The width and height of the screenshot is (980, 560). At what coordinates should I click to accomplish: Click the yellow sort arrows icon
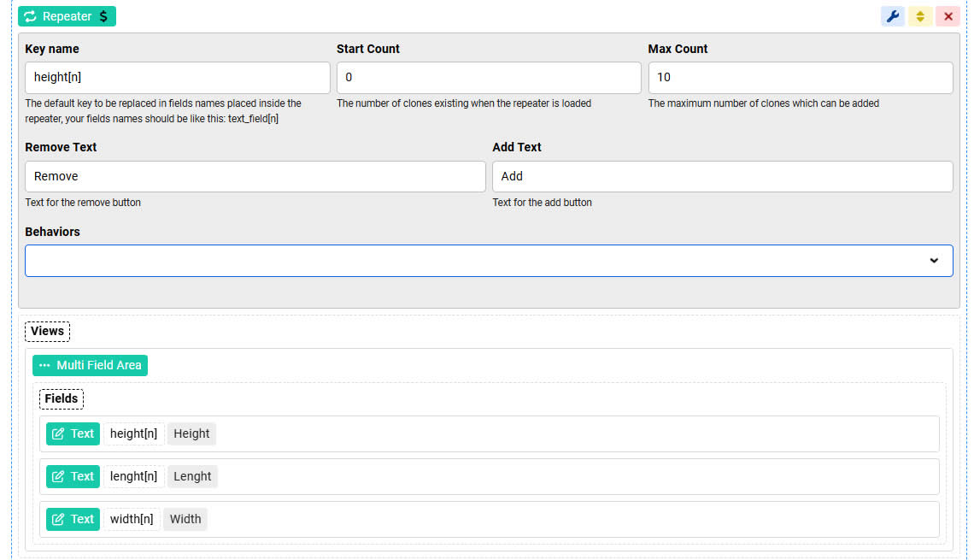pyautogui.click(x=920, y=16)
